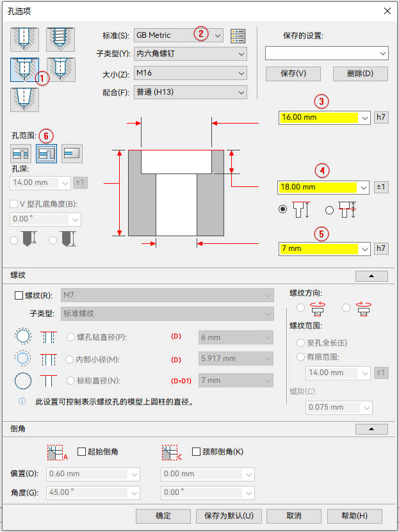Click ±1 tolerance button beside 18.00 mm
This screenshot has width=399, height=532.
[381, 187]
